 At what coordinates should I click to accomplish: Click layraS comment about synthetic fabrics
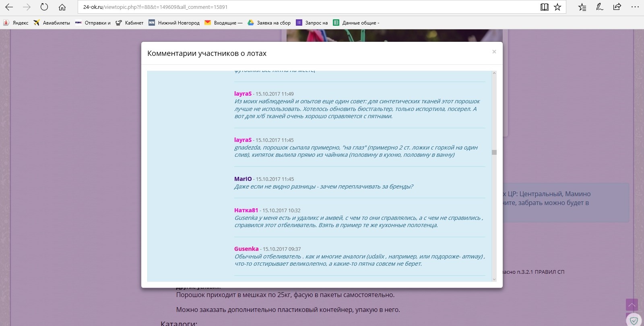(x=357, y=109)
